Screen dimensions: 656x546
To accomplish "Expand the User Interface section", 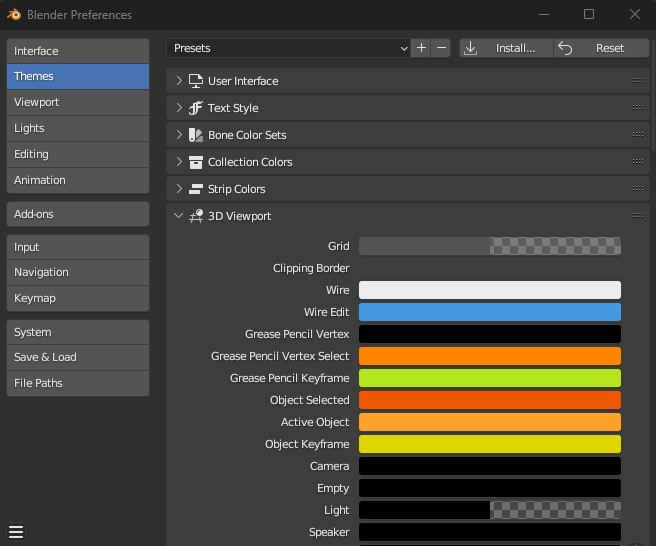I will coord(179,81).
